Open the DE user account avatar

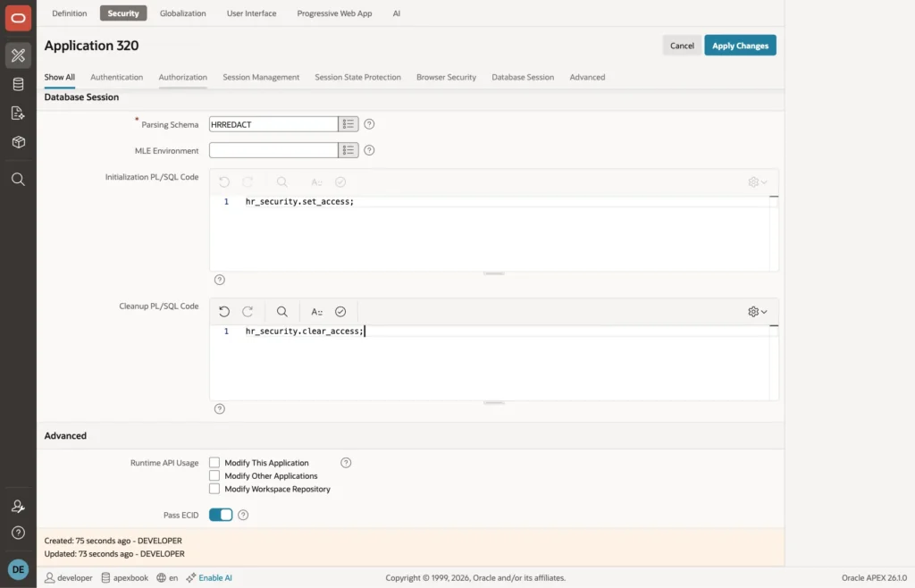pos(18,569)
